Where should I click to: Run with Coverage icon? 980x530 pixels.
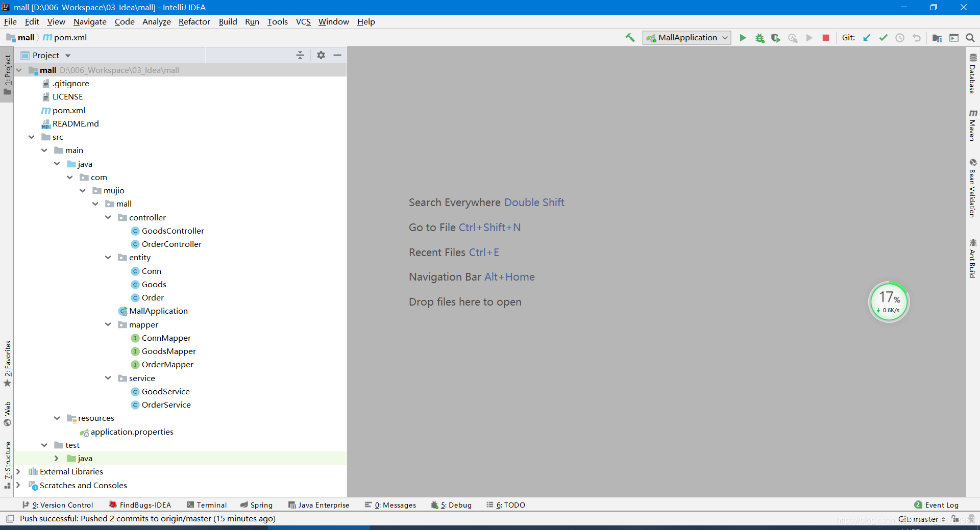point(776,38)
